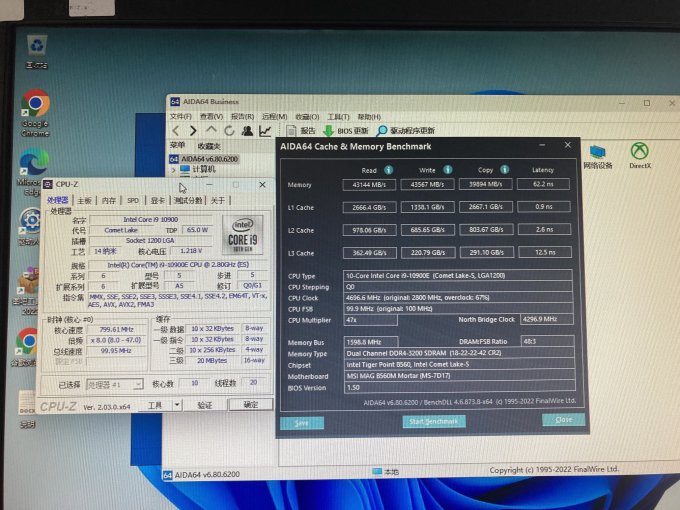The image size is (680, 510).
Task: Open the 网络设备 icon in AIDA64
Action: (598, 156)
